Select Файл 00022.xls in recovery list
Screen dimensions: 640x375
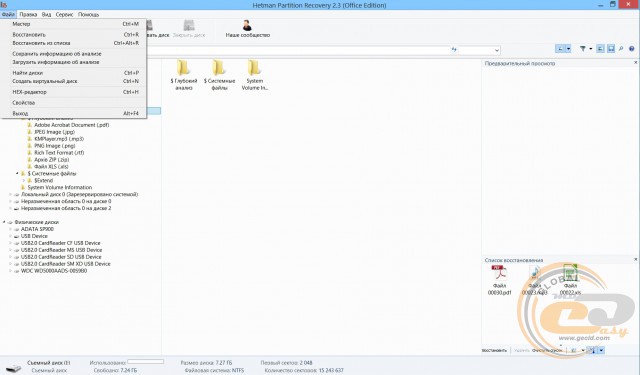coord(570,280)
